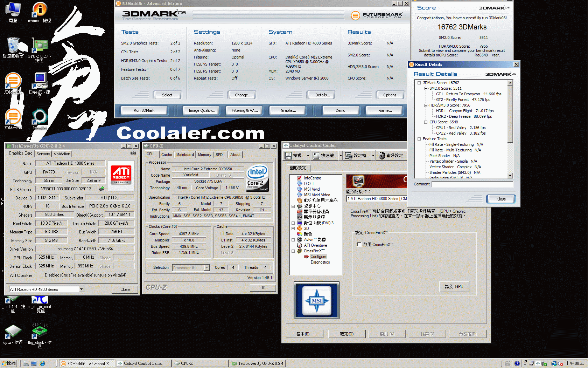Switch to the Sensors tab in GPU-Z
This screenshot has width=588, height=368.
[43, 154]
